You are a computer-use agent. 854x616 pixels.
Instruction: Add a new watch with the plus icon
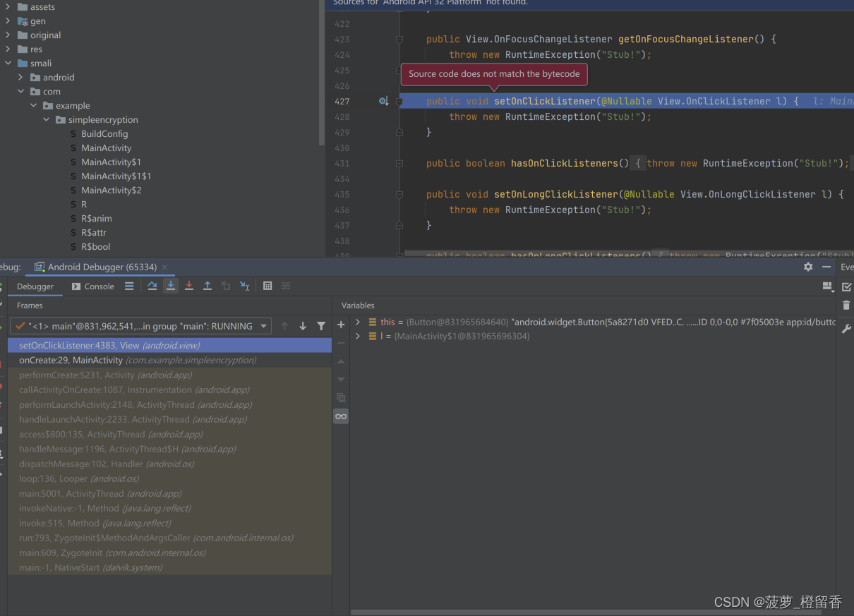(341, 325)
